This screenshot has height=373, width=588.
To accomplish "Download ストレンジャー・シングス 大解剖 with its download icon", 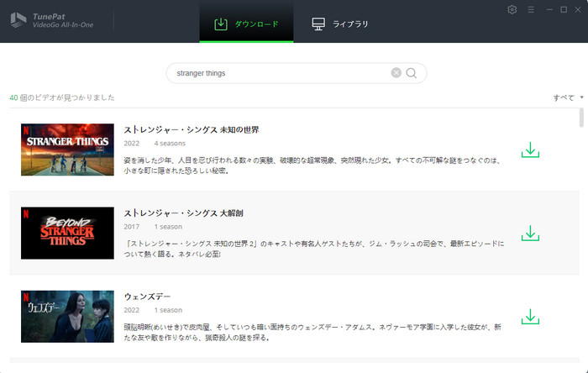I will click(x=530, y=234).
